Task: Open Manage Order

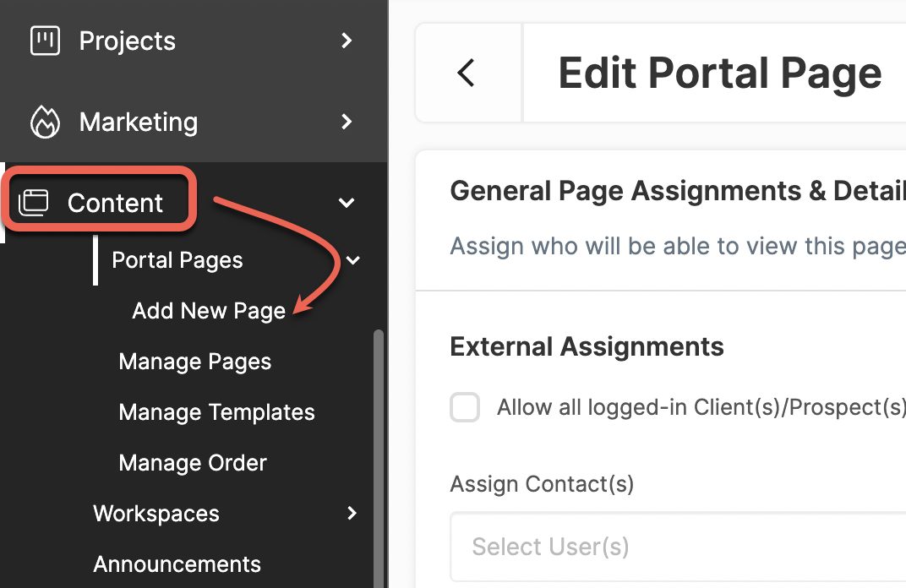Action: [x=193, y=463]
